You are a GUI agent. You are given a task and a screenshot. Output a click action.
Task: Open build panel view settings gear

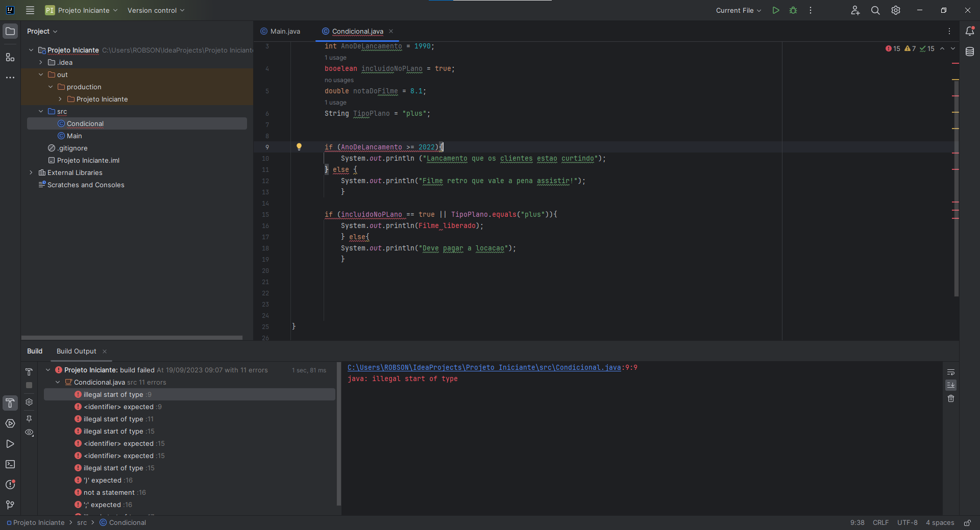(x=29, y=402)
